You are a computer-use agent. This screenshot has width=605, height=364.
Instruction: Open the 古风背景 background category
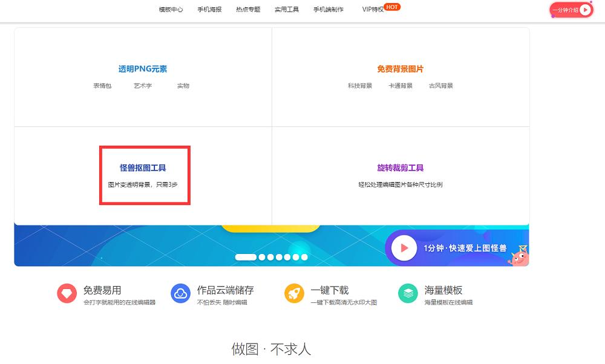click(x=440, y=85)
